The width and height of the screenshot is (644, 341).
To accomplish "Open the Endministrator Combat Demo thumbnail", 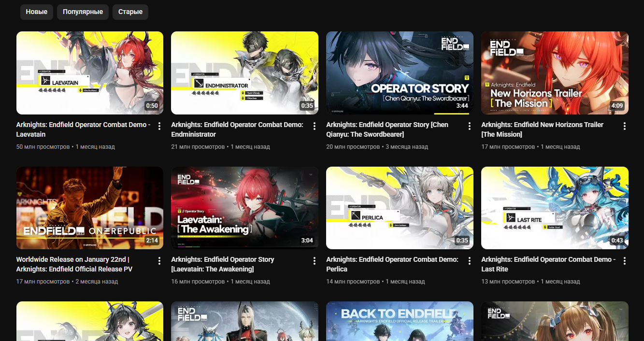I will click(244, 73).
